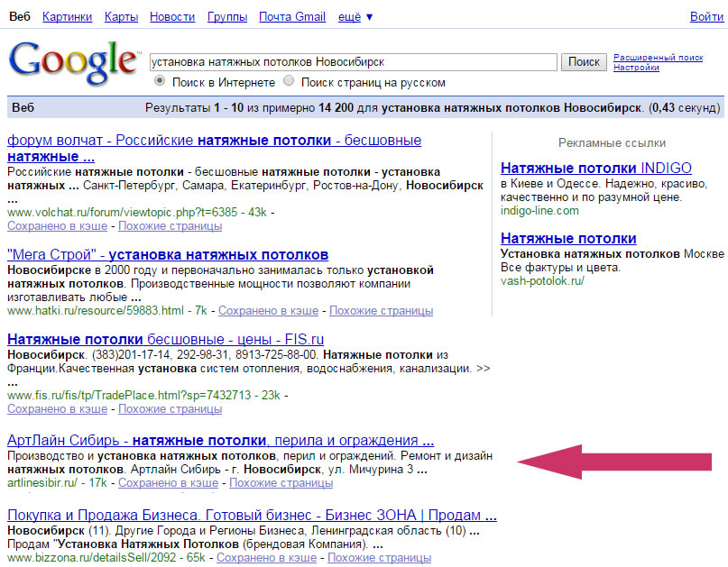Open 'Натяжные потолки INDIGO' ad link
The width and height of the screenshot is (728, 567).
click(x=596, y=168)
